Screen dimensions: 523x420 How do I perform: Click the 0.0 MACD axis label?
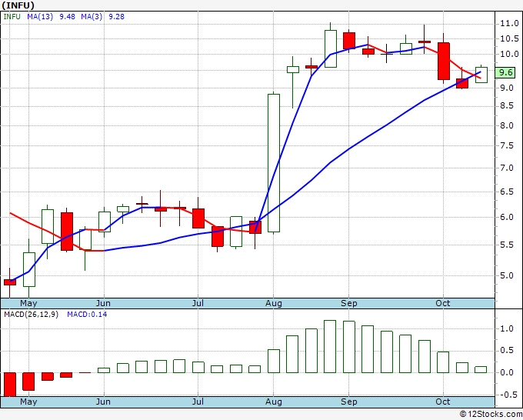(507, 372)
